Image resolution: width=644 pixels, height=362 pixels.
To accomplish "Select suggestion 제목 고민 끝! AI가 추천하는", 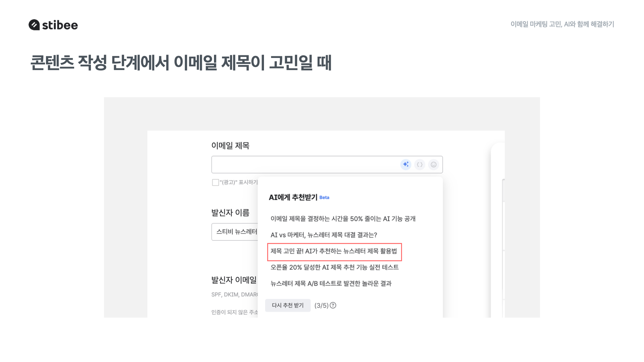I will [334, 251].
